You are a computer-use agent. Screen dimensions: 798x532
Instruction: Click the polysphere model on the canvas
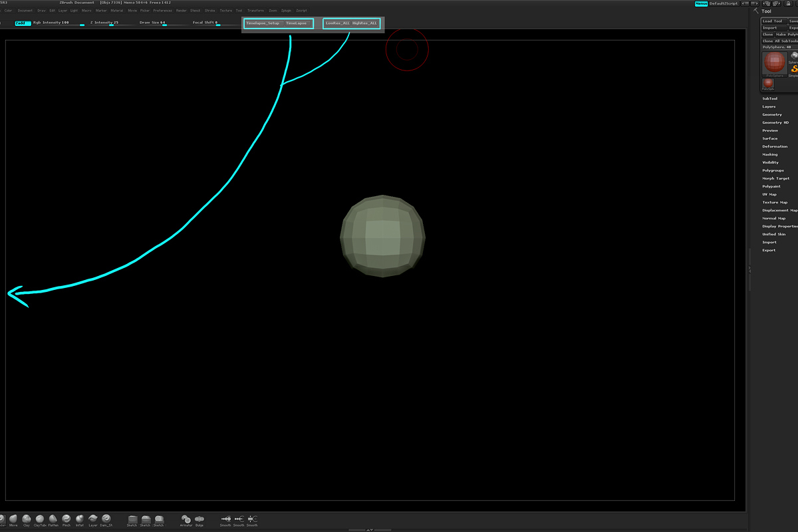pos(382,236)
